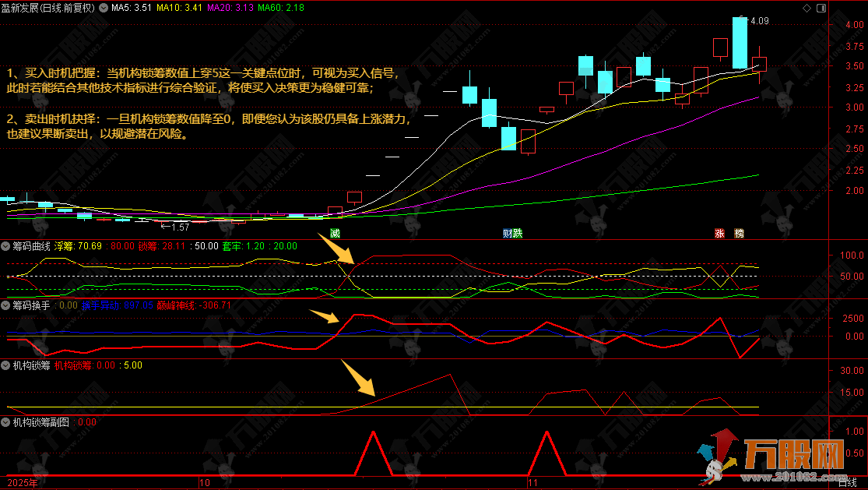Click the tall cyan candlestick near 4.09 high
Image resolution: width=868 pixels, height=490 pixels.
(x=740, y=43)
